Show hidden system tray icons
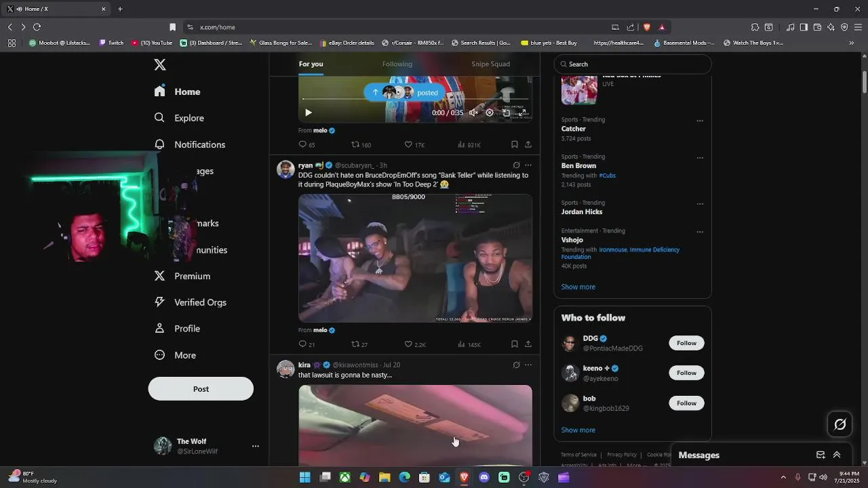 coord(783,477)
